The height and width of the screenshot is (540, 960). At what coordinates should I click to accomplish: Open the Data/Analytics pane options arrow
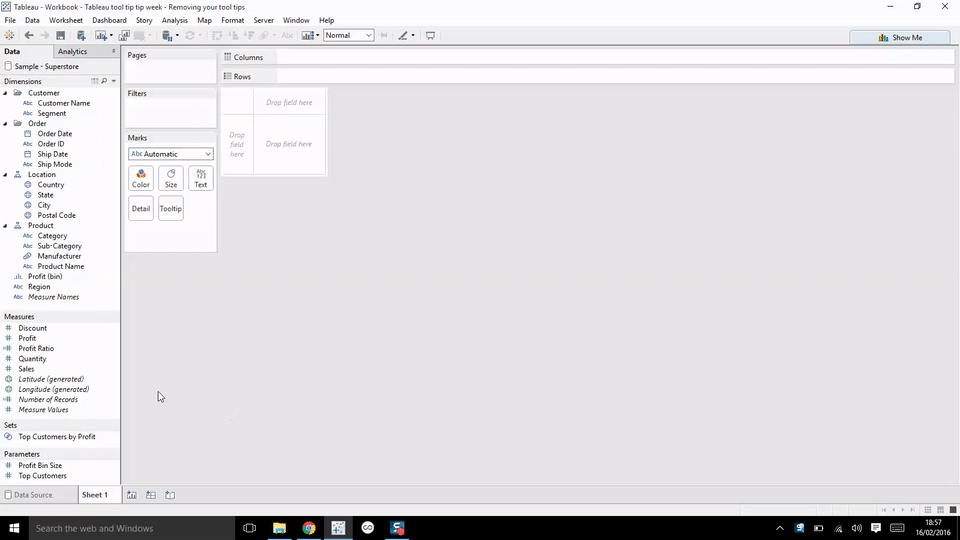[114, 51]
